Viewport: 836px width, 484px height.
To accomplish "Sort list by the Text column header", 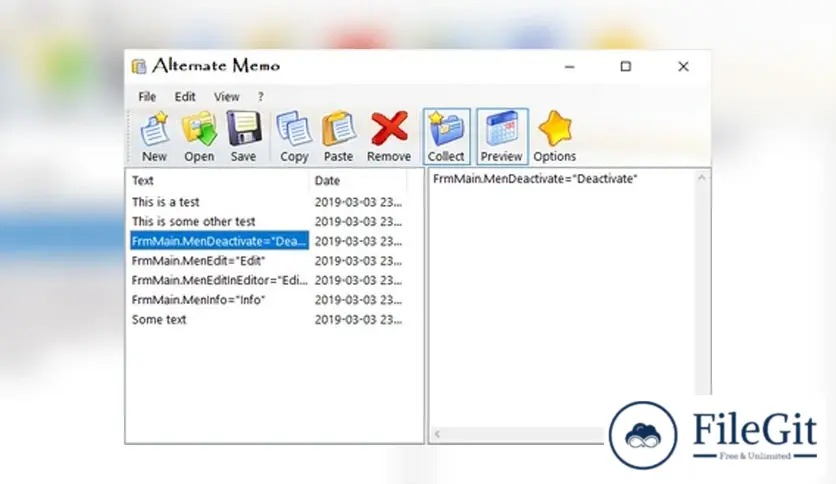I will pyautogui.click(x=219, y=180).
